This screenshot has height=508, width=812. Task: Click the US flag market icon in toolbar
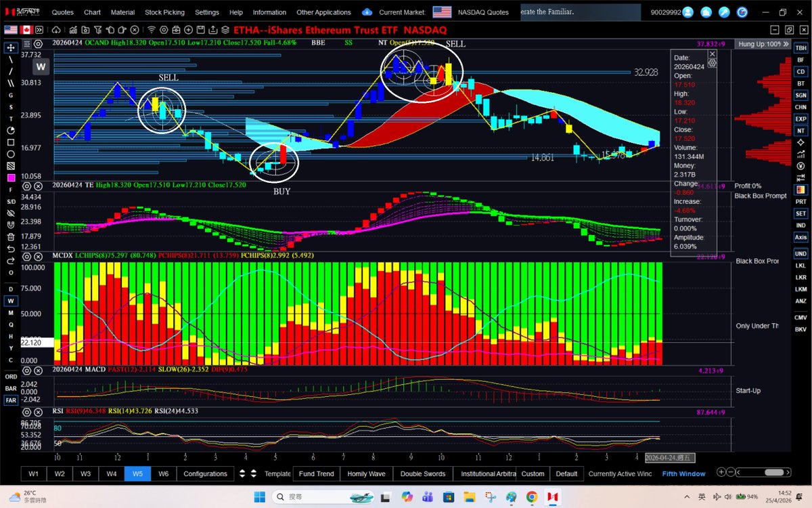(11, 30)
